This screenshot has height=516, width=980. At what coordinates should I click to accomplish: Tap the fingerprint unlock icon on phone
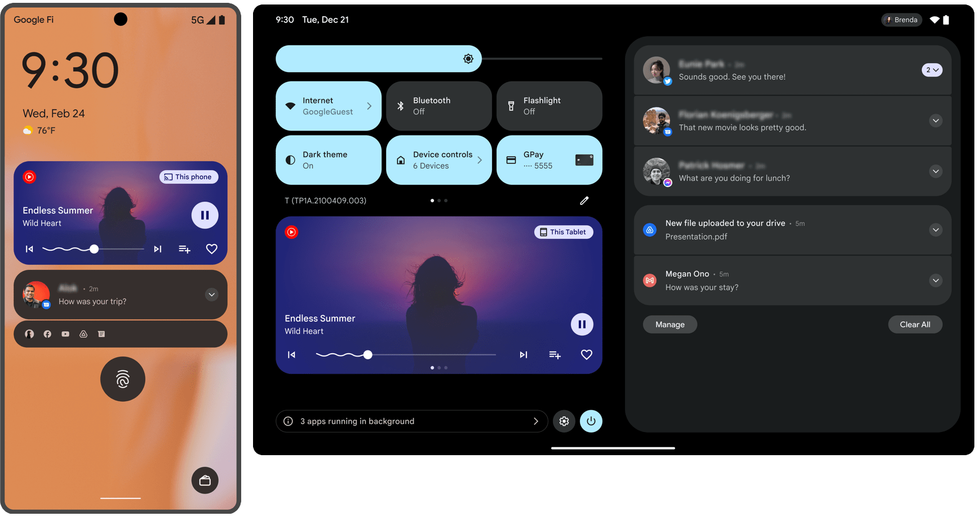tap(123, 379)
